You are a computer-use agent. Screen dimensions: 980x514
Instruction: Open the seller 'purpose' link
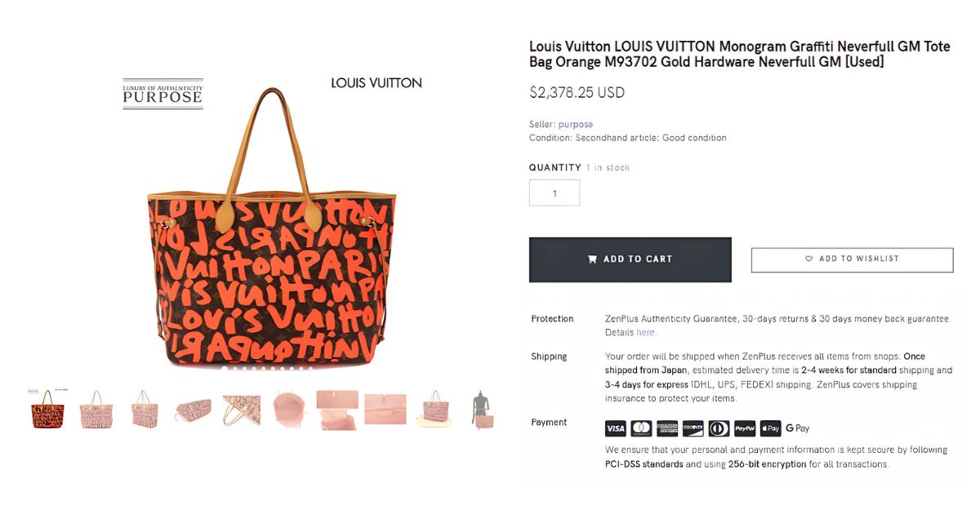[576, 124]
